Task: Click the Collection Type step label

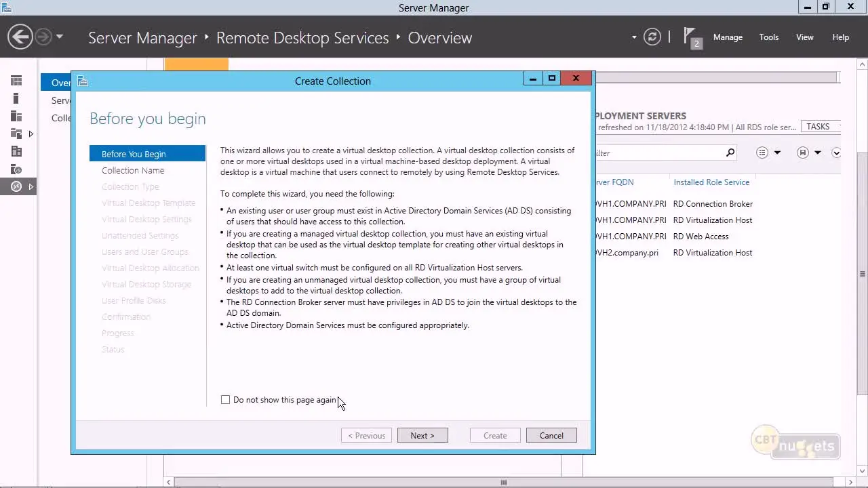Action: click(130, 186)
